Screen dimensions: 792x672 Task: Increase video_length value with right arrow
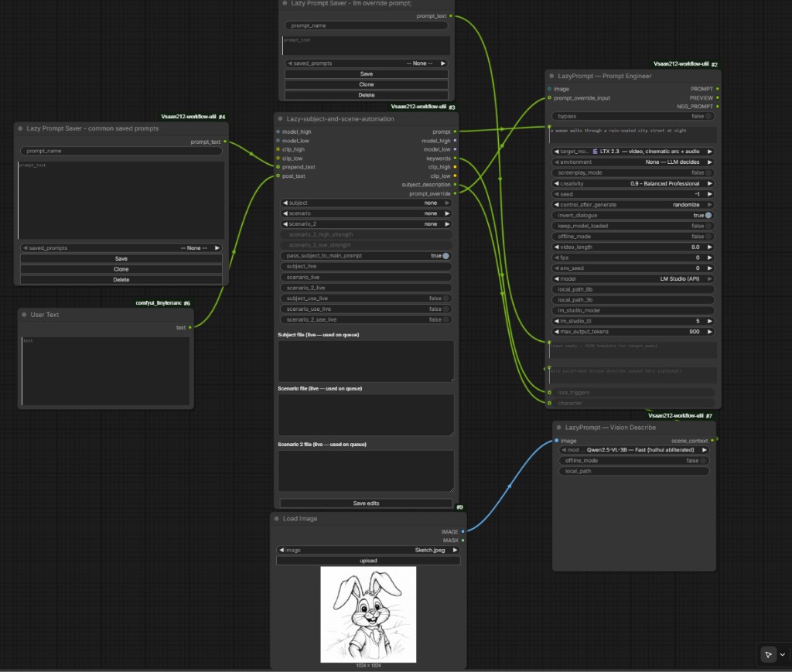click(x=710, y=247)
